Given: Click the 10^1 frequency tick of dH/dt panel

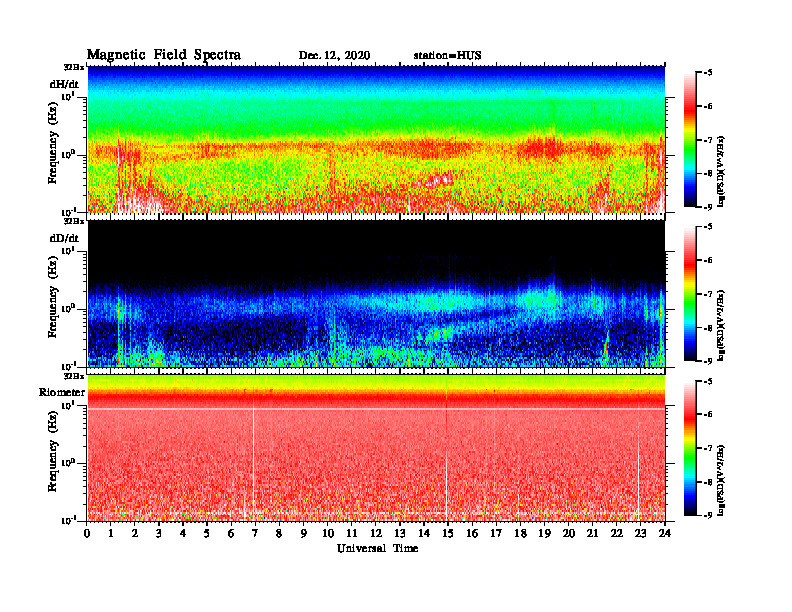Looking at the screenshot, I should tap(69, 95).
